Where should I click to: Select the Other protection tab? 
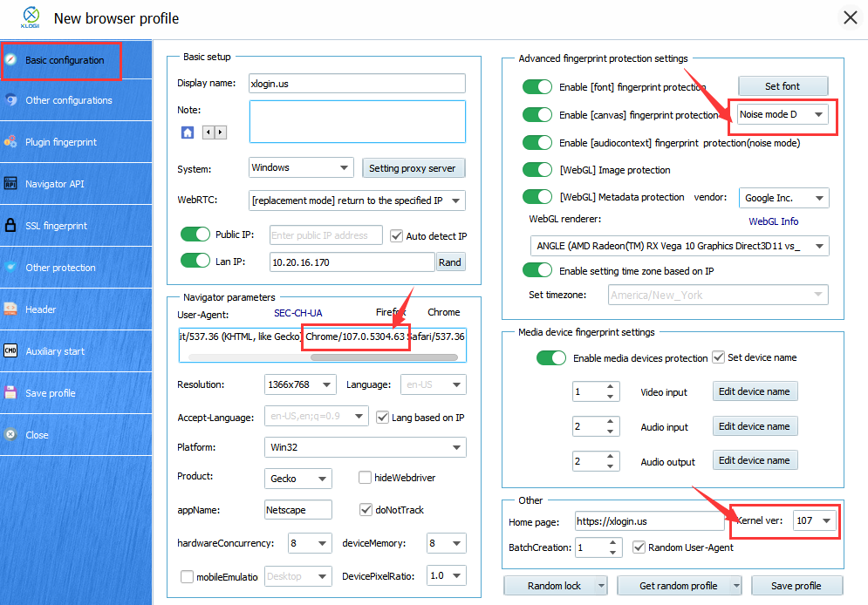(x=76, y=267)
